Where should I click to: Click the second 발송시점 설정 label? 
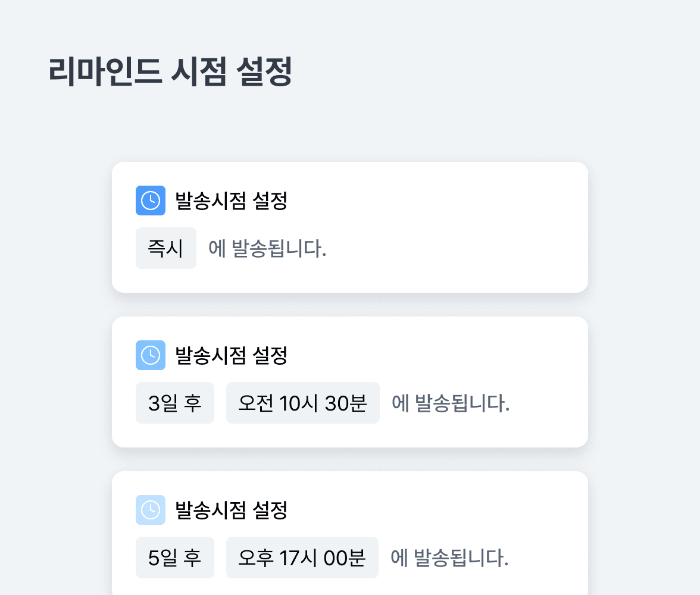(x=230, y=355)
